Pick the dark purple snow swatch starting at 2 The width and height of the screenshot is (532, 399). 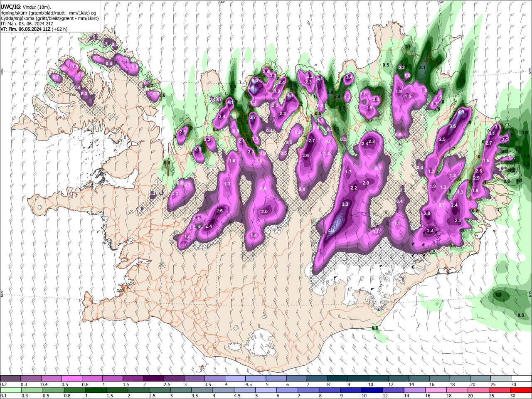153,379
